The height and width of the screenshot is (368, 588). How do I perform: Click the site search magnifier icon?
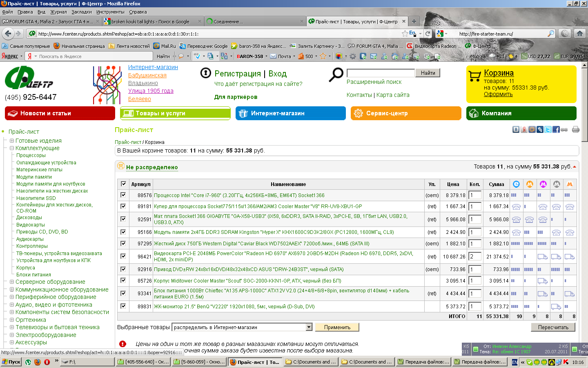(x=336, y=75)
